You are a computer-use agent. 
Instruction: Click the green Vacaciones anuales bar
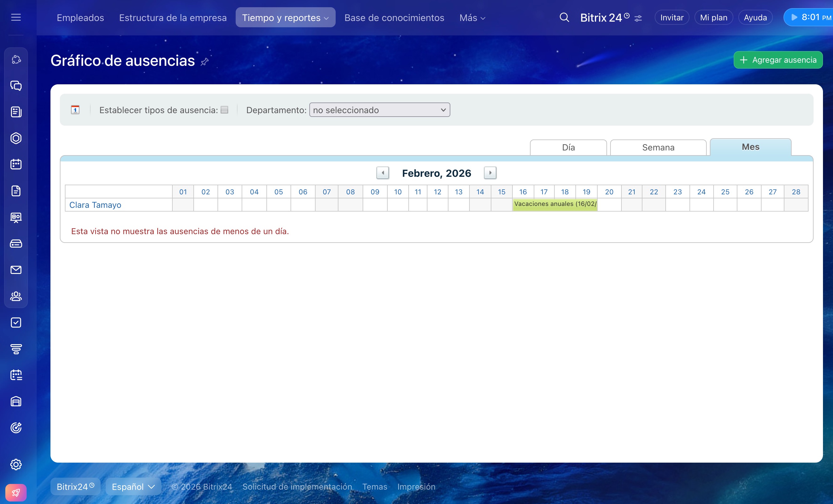point(555,205)
